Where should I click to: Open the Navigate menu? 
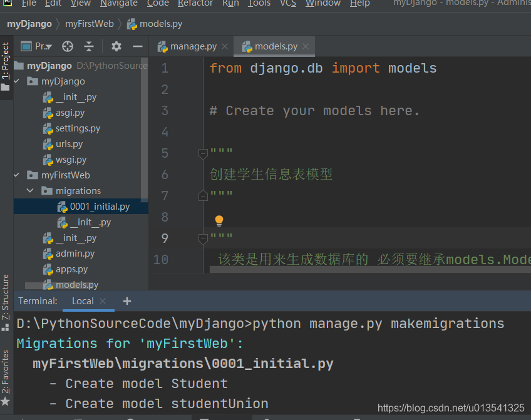[x=119, y=3]
